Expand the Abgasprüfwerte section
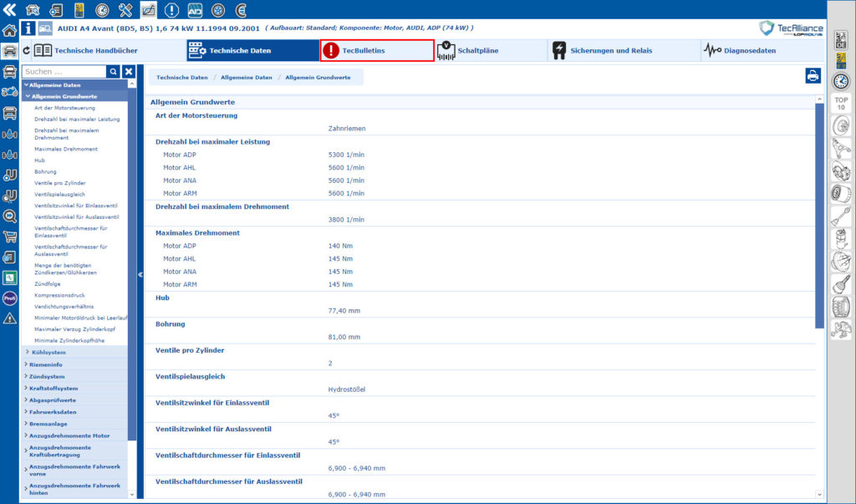The image size is (856, 504). 74,400
